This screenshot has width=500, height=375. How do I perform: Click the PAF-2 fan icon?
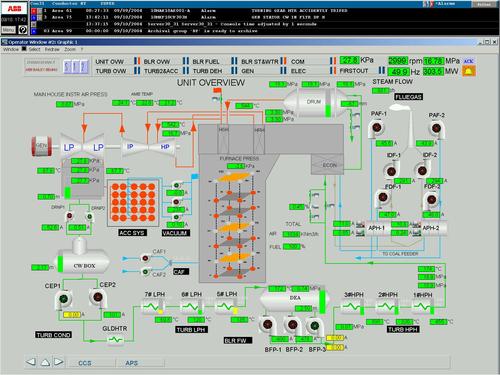point(437,129)
